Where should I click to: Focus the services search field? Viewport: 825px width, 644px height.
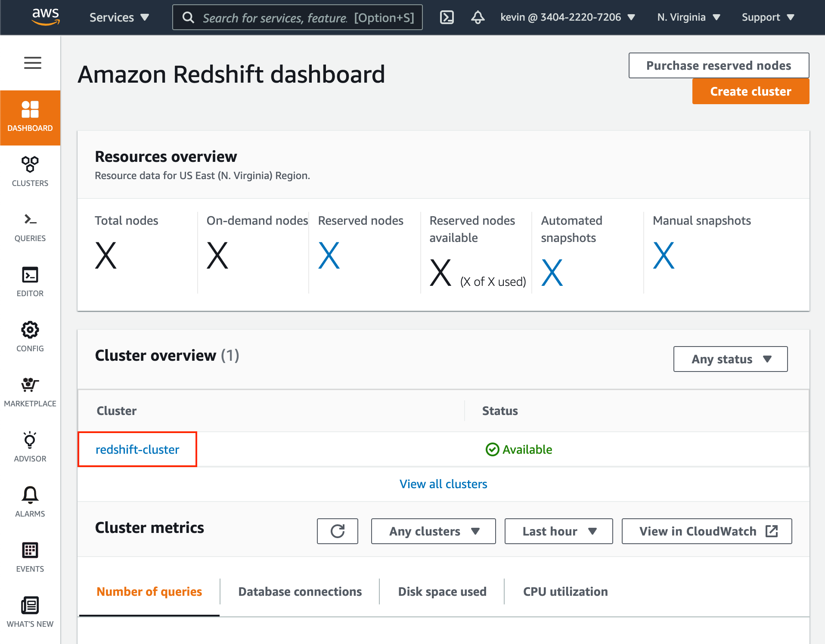tap(297, 17)
